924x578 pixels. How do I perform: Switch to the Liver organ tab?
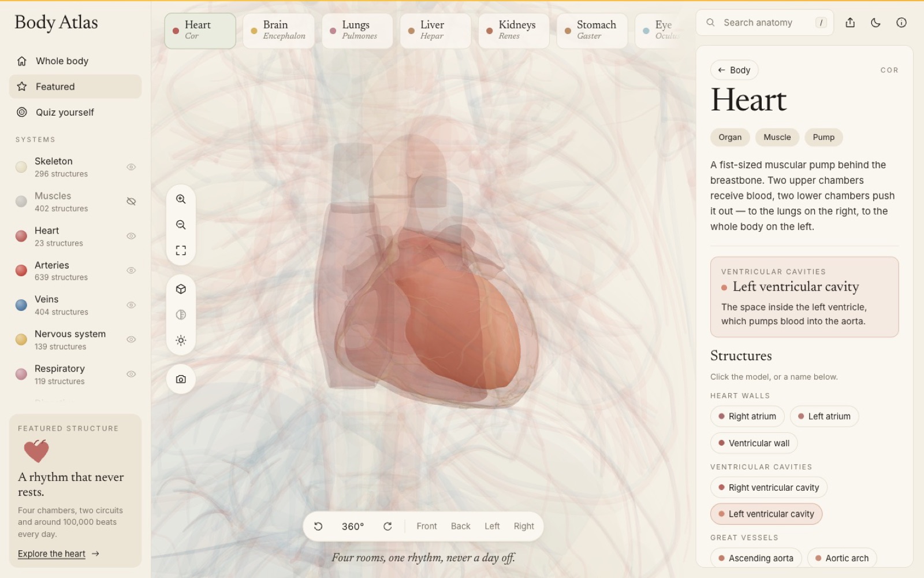[x=435, y=31]
